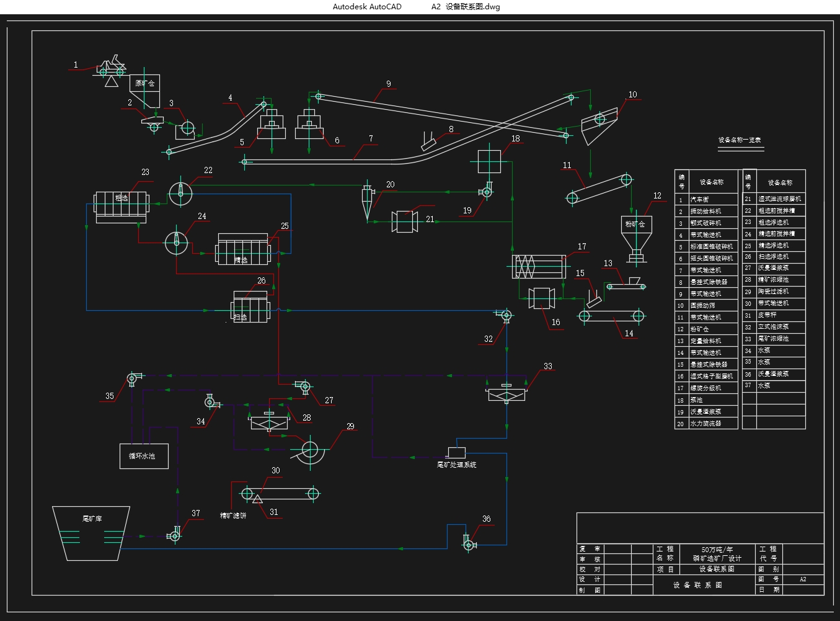
Task: Select '设计' in the title block
Action: [590, 579]
